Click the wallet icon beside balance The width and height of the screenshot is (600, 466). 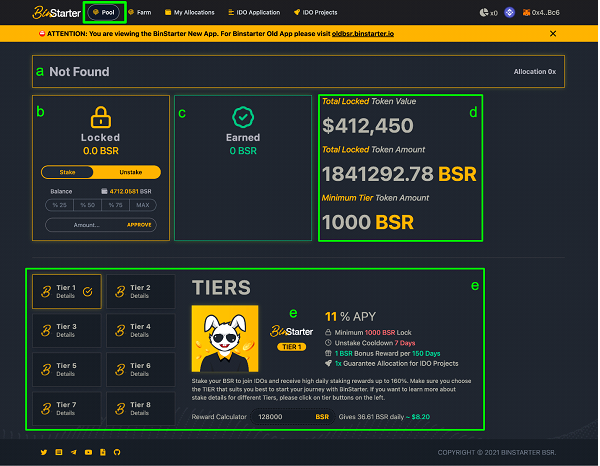(x=104, y=191)
